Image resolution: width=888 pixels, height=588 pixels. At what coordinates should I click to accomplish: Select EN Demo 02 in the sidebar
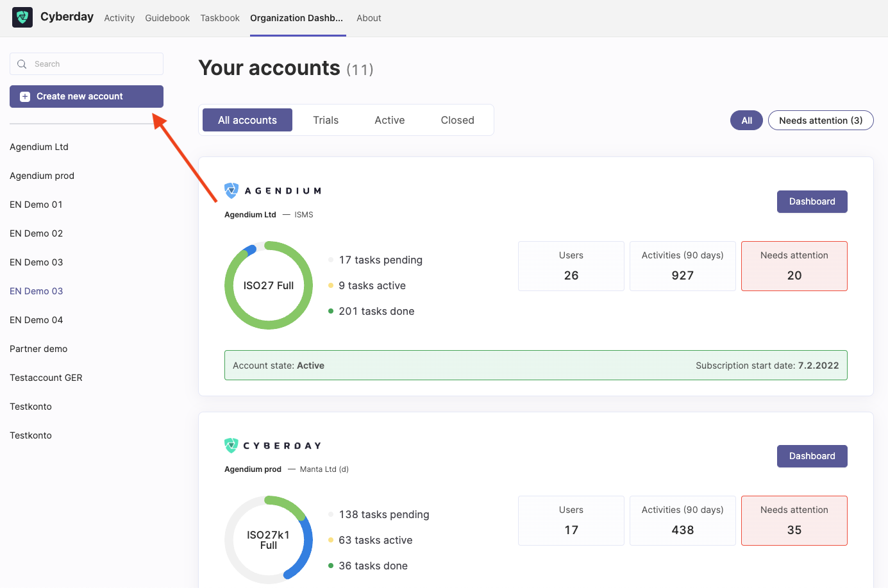coord(37,233)
